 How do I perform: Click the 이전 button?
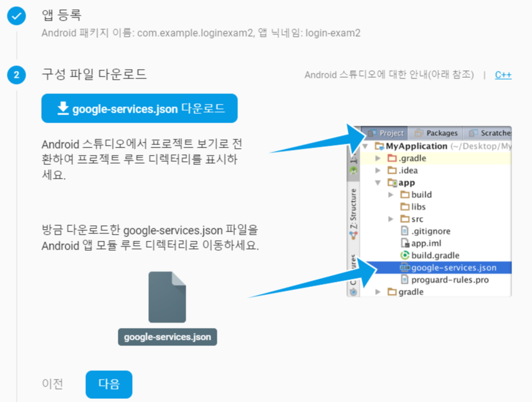(x=52, y=384)
